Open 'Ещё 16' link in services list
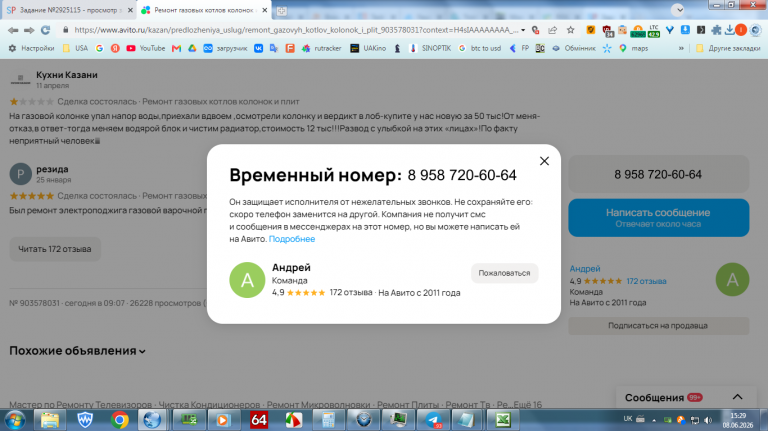 click(527, 405)
